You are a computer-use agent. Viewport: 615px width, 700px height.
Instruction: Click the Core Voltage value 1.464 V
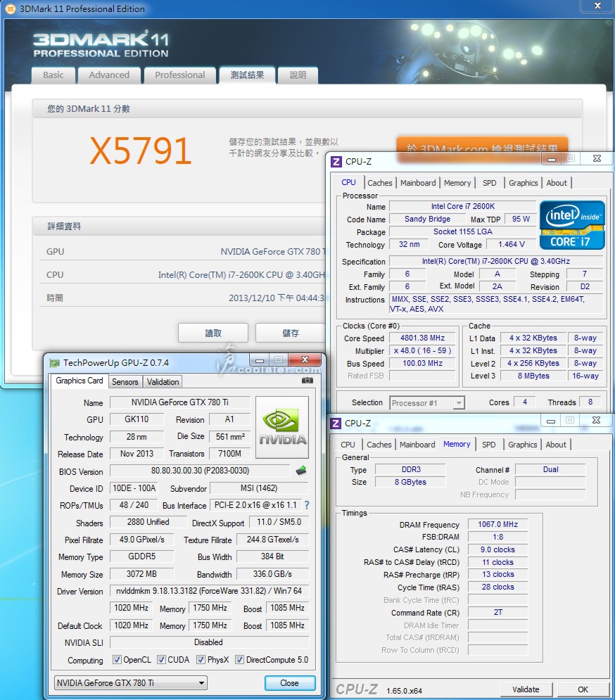click(x=512, y=244)
